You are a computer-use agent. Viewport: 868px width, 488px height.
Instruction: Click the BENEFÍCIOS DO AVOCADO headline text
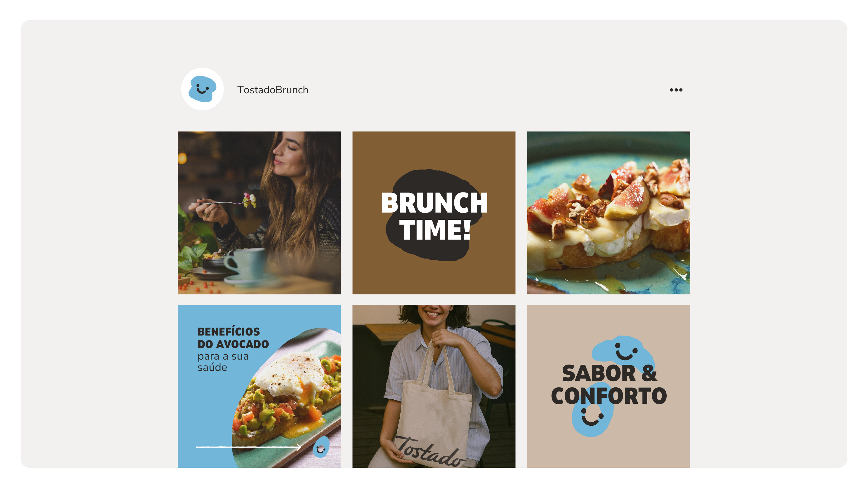coord(233,338)
